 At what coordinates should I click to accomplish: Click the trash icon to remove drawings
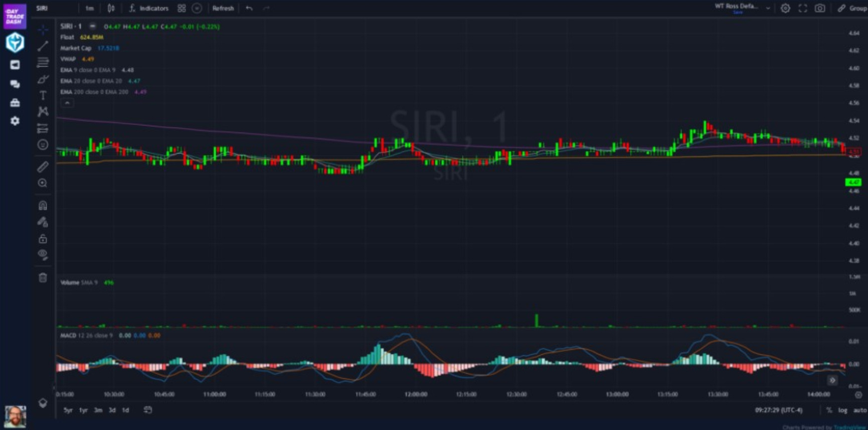[x=43, y=277]
